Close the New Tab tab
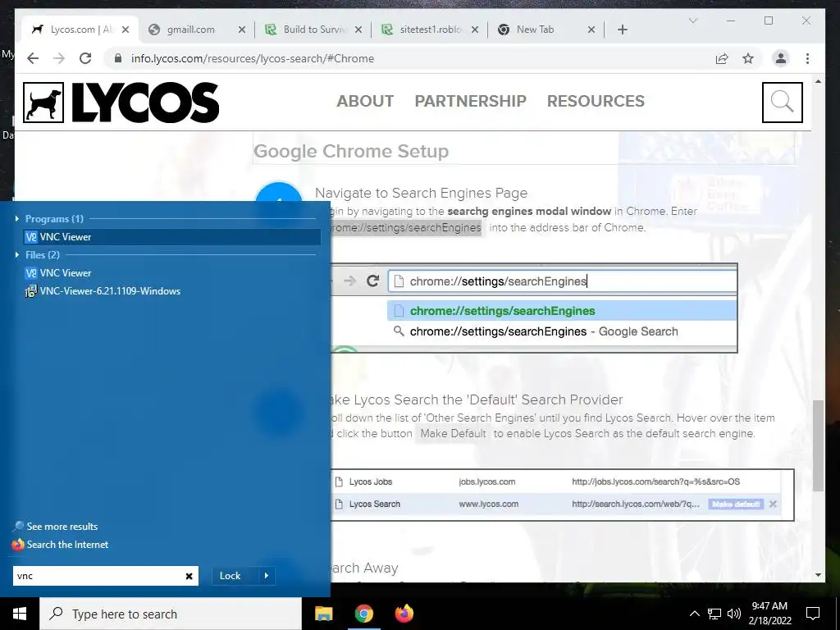The image size is (840, 630). [591, 30]
